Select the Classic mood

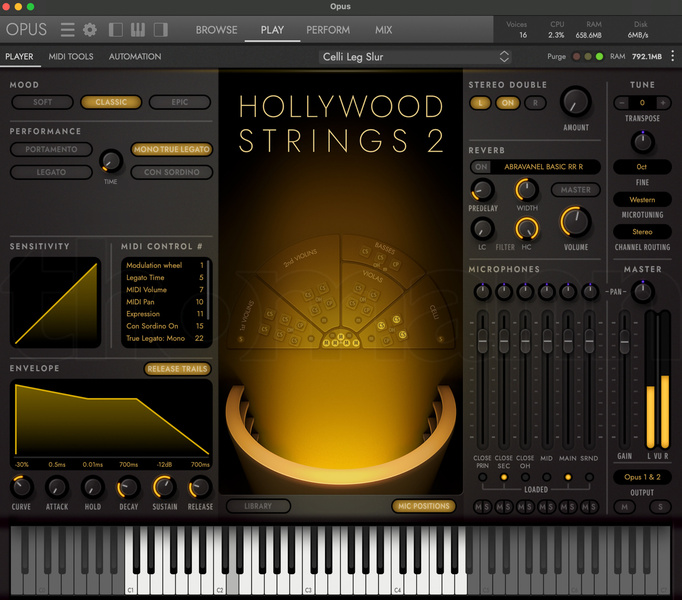[111, 102]
